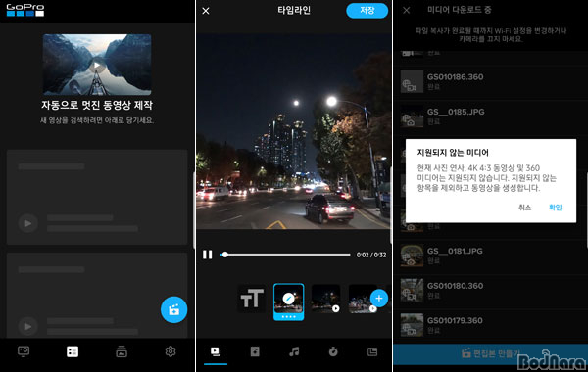Screen dimensions: 588x372
Task: Confirm the dialog with 확인
Action: coord(556,208)
